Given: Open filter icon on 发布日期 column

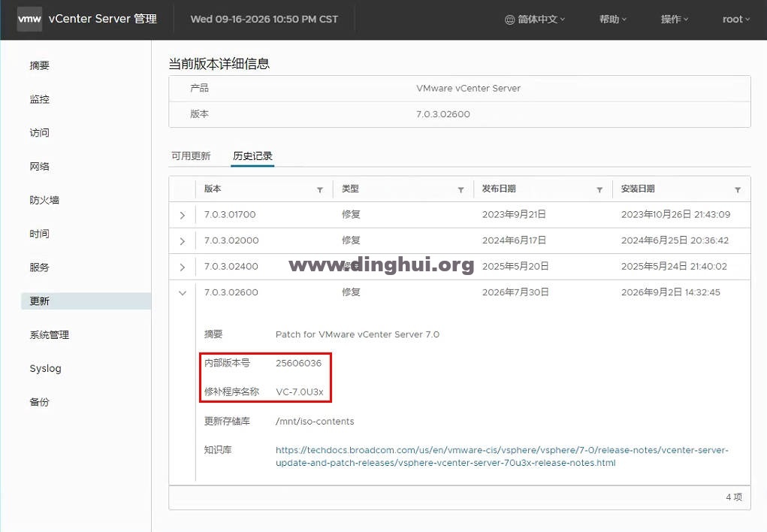Looking at the screenshot, I should tap(599, 190).
